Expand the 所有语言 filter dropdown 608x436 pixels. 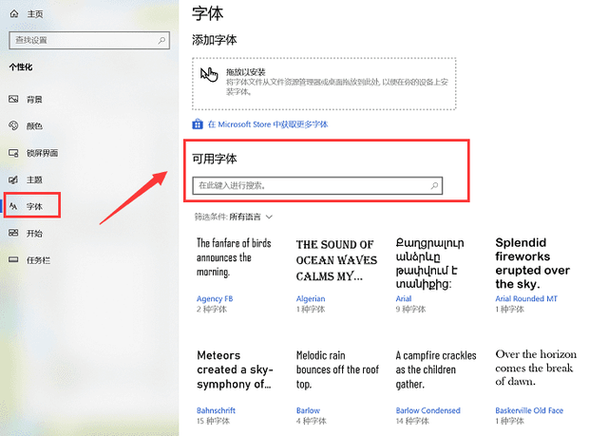click(269, 216)
